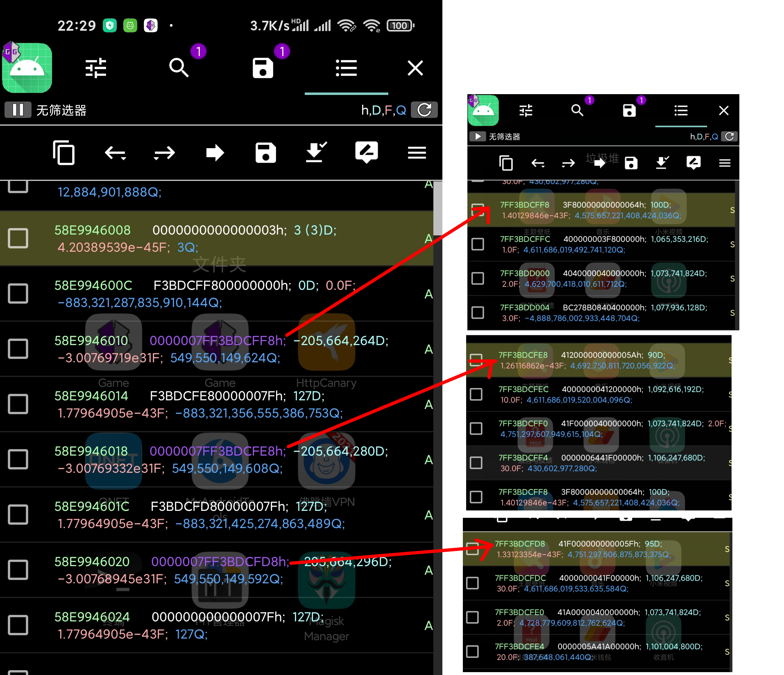
Task: Close the top-right screenshot panel with X
Action: click(x=724, y=111)
